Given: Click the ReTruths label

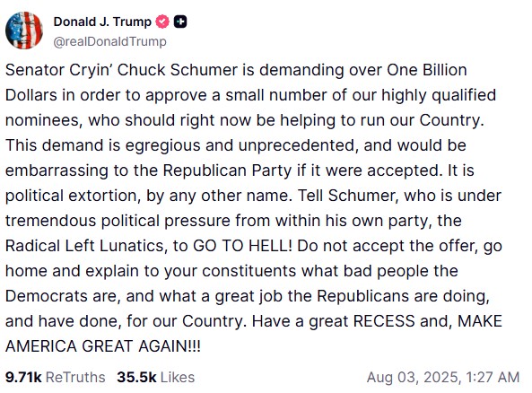Looking at the screenshot, I should 75,378.
